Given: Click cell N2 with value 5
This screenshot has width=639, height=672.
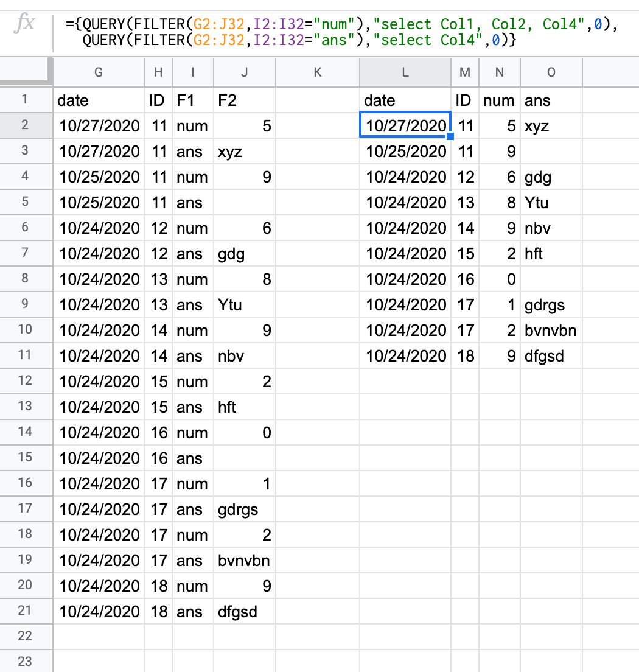Looking at the screenshot, I should point(500,125).
